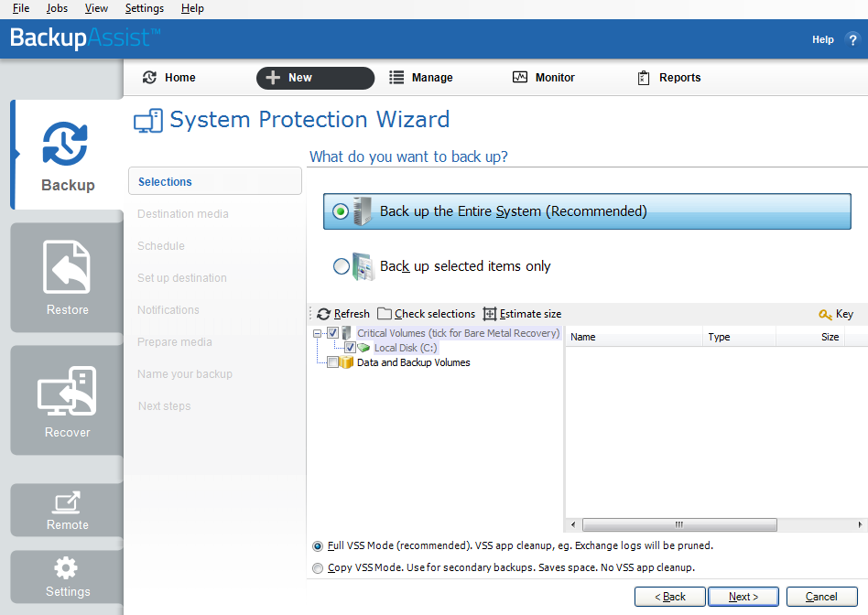Open the Settings gear in sidebar
Image resolution: width=868 pixels, height=615 pixels.
(67, 577)
